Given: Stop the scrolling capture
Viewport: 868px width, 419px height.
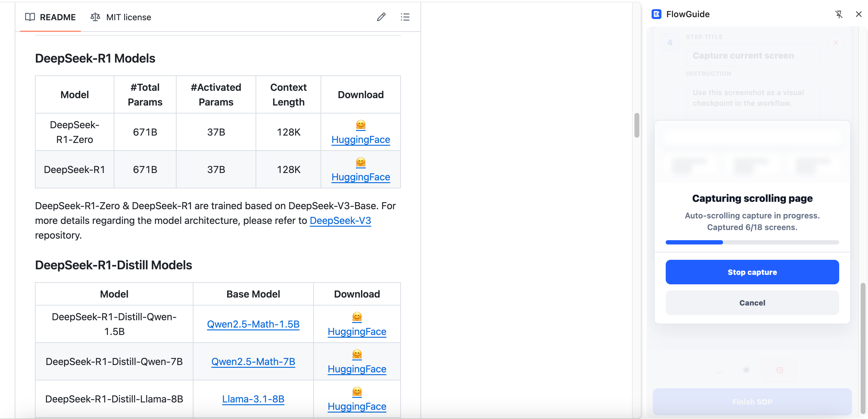Looking at the screenshot, I should (x=752, y=272).
